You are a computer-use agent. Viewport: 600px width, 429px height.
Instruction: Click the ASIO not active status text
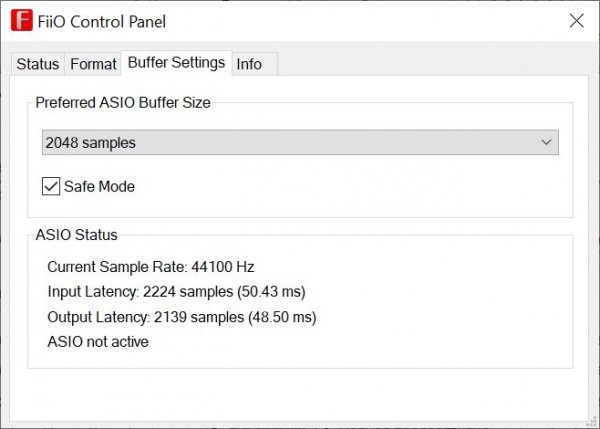click(x=98, y=342)
